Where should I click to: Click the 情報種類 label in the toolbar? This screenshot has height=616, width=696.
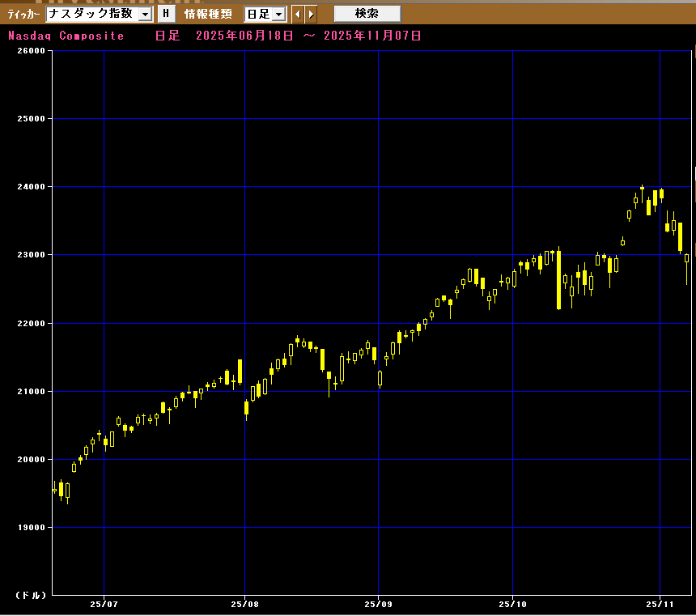point(208,15)
